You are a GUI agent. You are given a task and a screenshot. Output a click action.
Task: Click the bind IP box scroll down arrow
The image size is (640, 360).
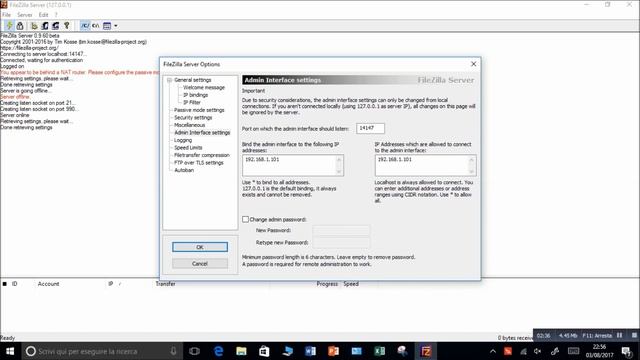click(339, 172)
